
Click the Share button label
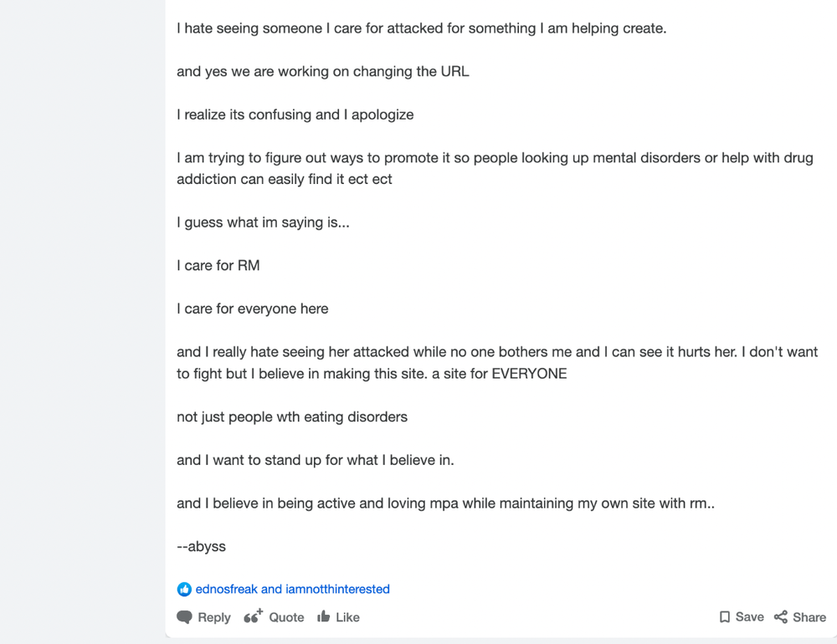pos(809,617)
